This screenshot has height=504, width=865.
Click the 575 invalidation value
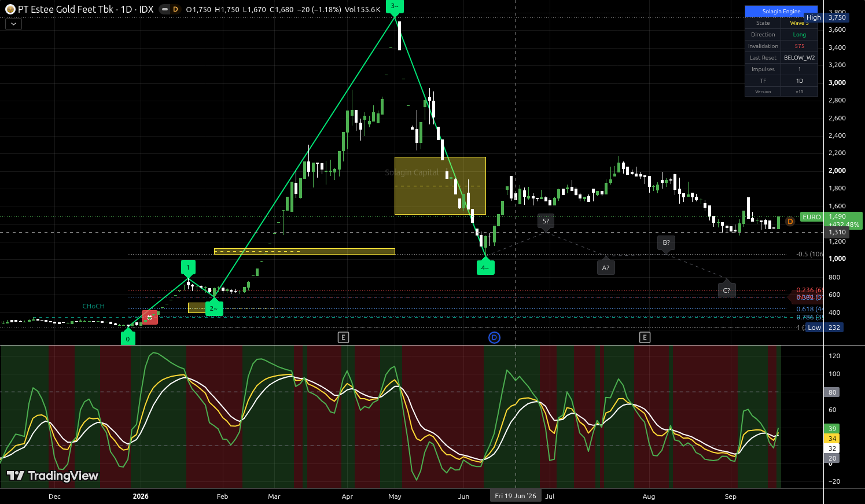(799, 46)
